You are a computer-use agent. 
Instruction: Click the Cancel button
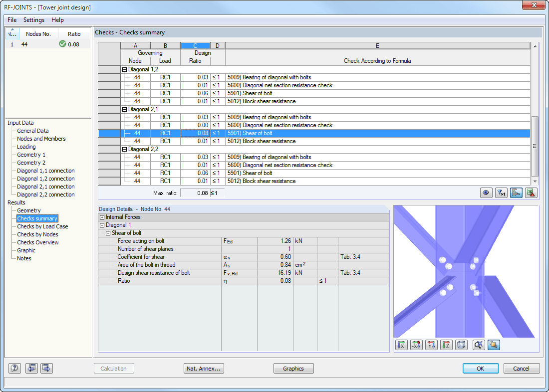(x=522, y=369)
